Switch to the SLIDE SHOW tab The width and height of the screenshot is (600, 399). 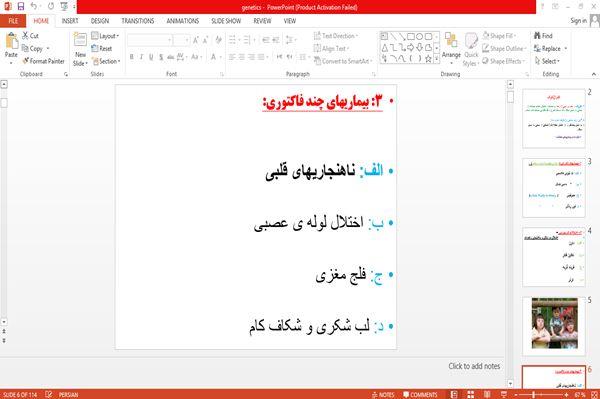tap(226, 21)
